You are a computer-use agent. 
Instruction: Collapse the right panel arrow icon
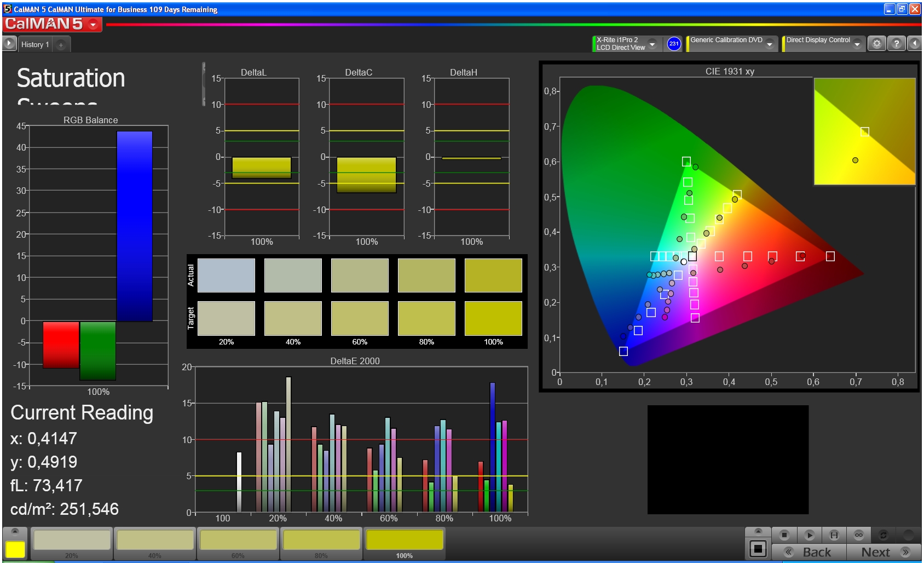pyautogui.click(x=914, y=44)
